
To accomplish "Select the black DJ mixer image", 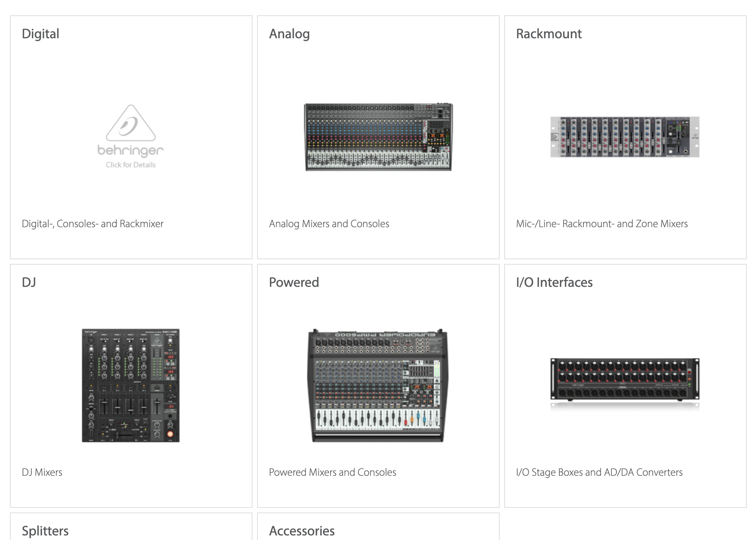I will [x=130, y=385].
